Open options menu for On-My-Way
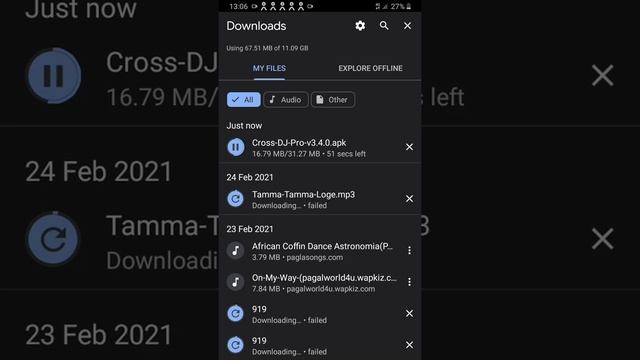Image resolution: width=640 pixels, height=360 pixels. (409, 282)
